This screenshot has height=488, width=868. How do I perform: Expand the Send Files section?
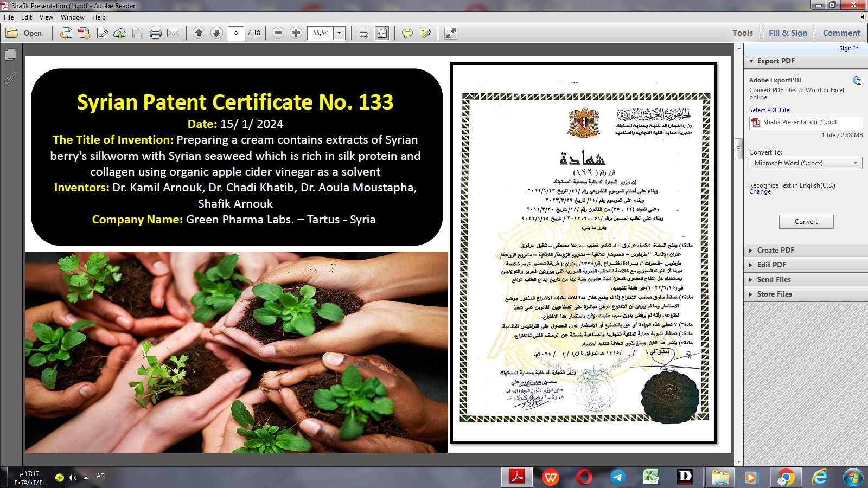pyautogui.click(x=774, y=279)
